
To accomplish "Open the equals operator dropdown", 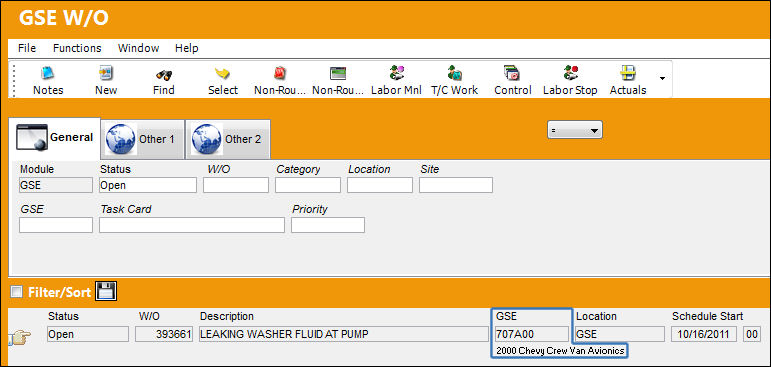I will pyautogui.click(x=575, y=130).
